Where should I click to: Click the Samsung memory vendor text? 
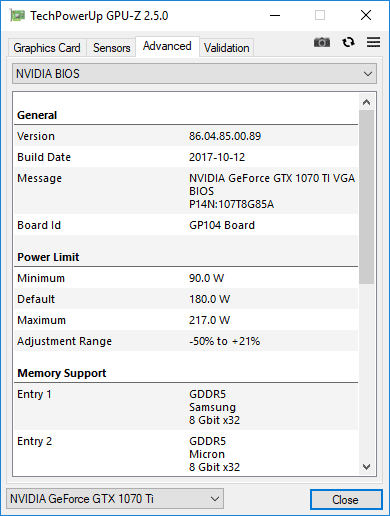tap(212, 407)
